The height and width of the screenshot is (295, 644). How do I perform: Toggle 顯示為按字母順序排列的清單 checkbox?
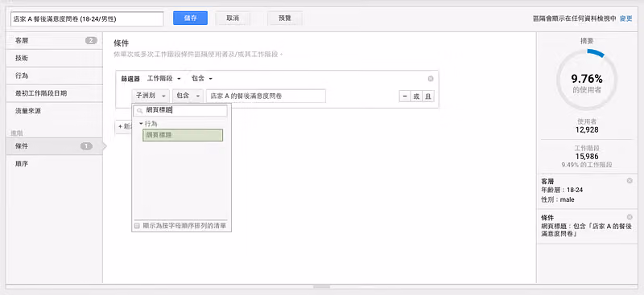137,226
